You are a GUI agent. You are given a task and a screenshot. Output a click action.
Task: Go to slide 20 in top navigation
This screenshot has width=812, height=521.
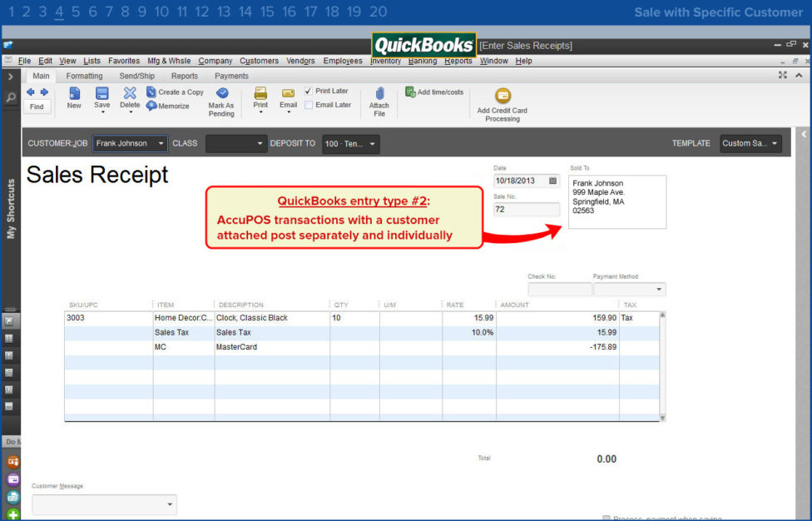tap(378, 12)
